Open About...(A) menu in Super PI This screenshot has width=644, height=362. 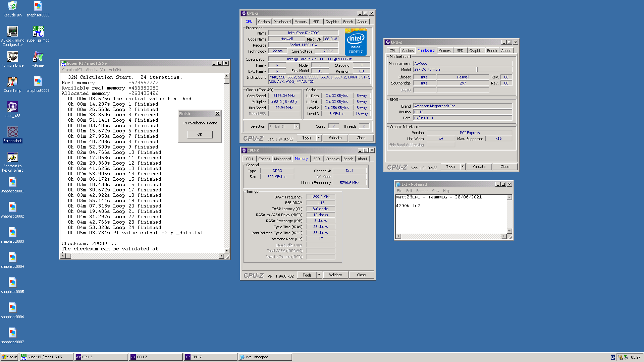(x=95, y=70)
